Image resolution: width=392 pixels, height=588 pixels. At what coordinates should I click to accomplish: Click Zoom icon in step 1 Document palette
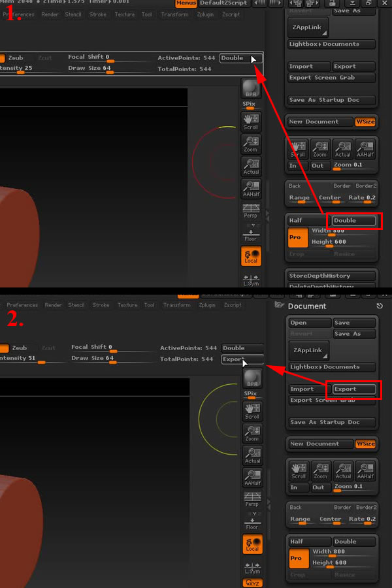(x=320, y=149)
